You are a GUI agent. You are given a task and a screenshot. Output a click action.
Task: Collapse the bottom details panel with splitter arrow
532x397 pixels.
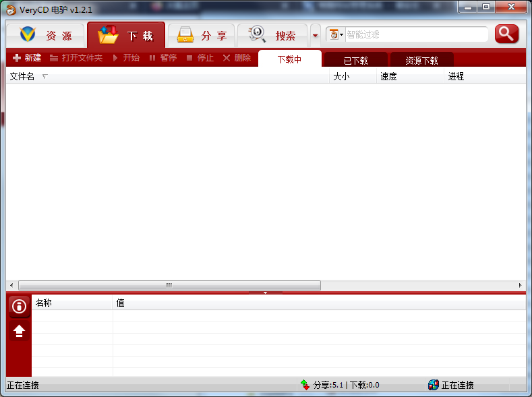[x=265, y=293]
